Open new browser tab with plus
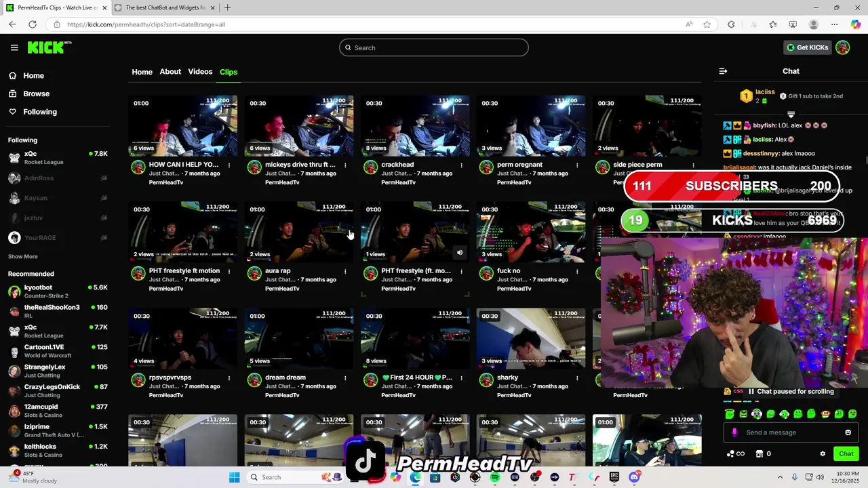The height and width of the screenshot is (488, 868). click(227, 7)
